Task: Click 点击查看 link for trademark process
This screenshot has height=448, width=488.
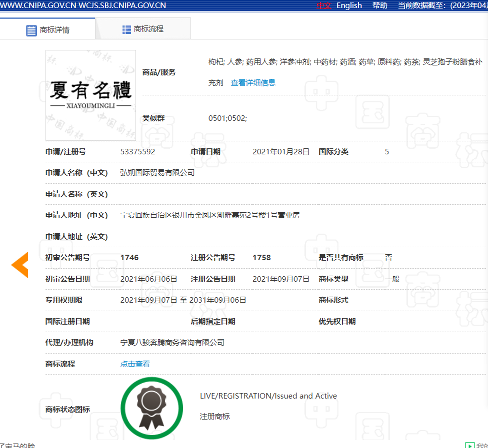Action: point(135,364)
